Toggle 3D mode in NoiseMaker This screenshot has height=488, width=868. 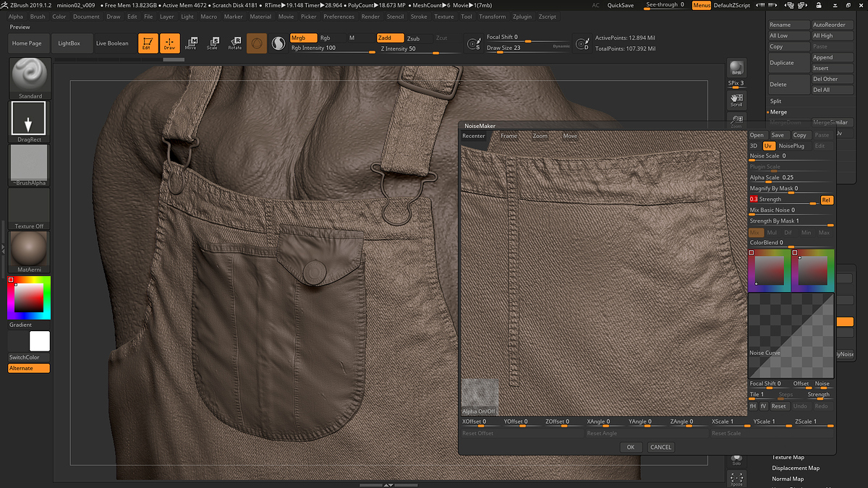click(x=754, y=146)
